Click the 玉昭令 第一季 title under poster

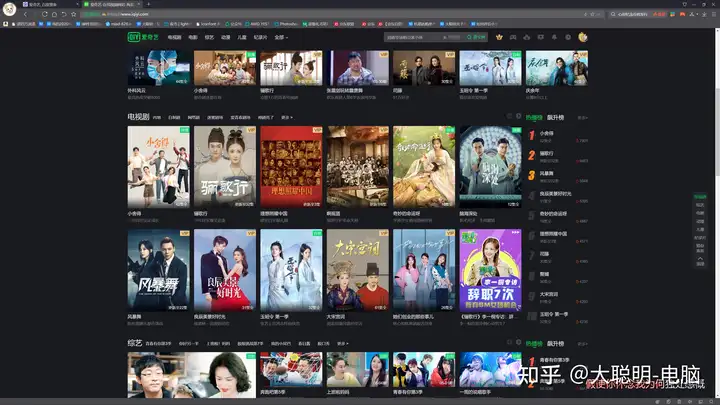pyautogui.click(x=274, y=316)
